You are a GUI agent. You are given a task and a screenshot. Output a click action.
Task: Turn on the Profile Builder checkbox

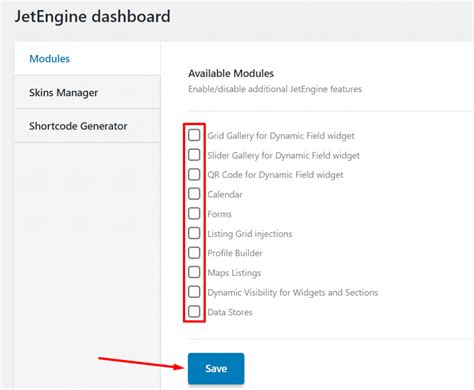[194, 253]
